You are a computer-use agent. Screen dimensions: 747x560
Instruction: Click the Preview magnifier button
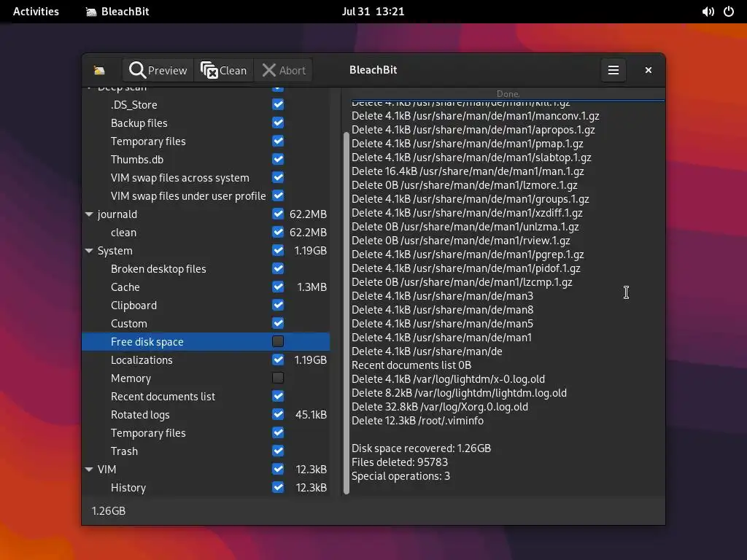tap(158, 71)
